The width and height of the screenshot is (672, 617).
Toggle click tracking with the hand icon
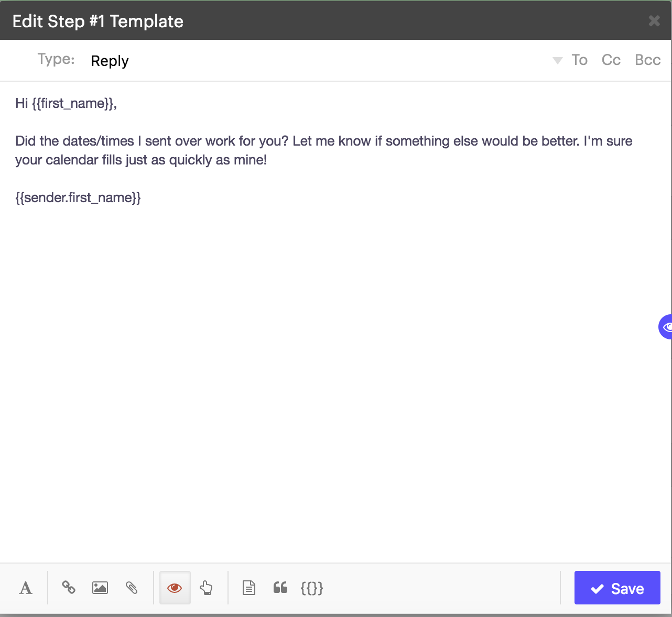pos(206,588)
